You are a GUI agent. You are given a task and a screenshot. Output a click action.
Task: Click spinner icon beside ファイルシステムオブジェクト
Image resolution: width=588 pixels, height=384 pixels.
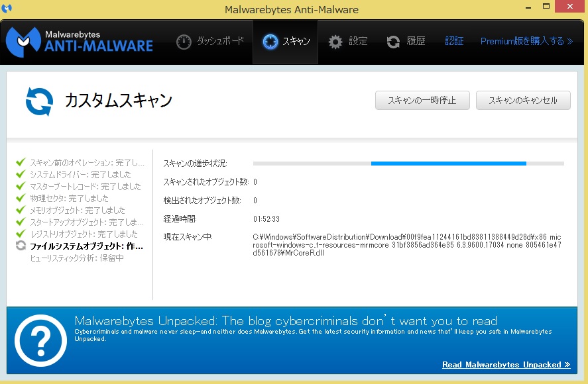[x=21, y=246]
